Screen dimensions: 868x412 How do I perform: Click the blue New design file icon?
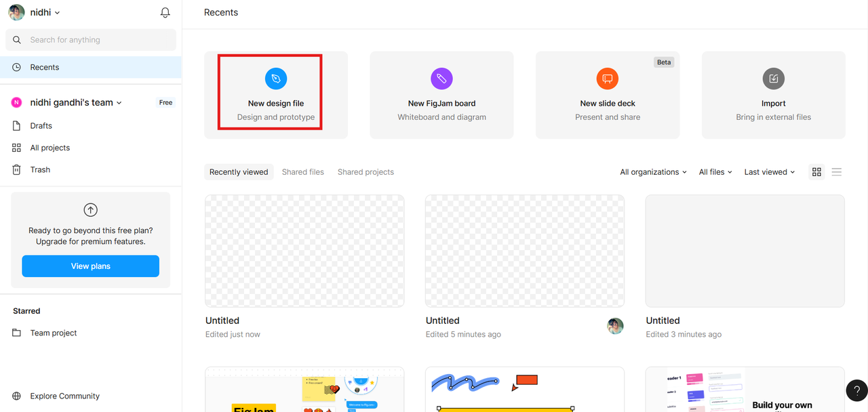[276, 79]
